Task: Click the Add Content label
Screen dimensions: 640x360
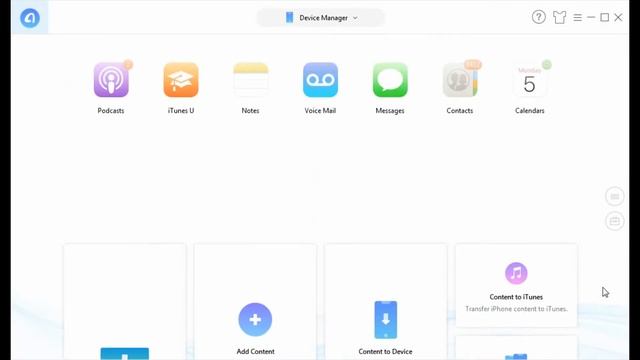Action: click(x=256, y=351)
